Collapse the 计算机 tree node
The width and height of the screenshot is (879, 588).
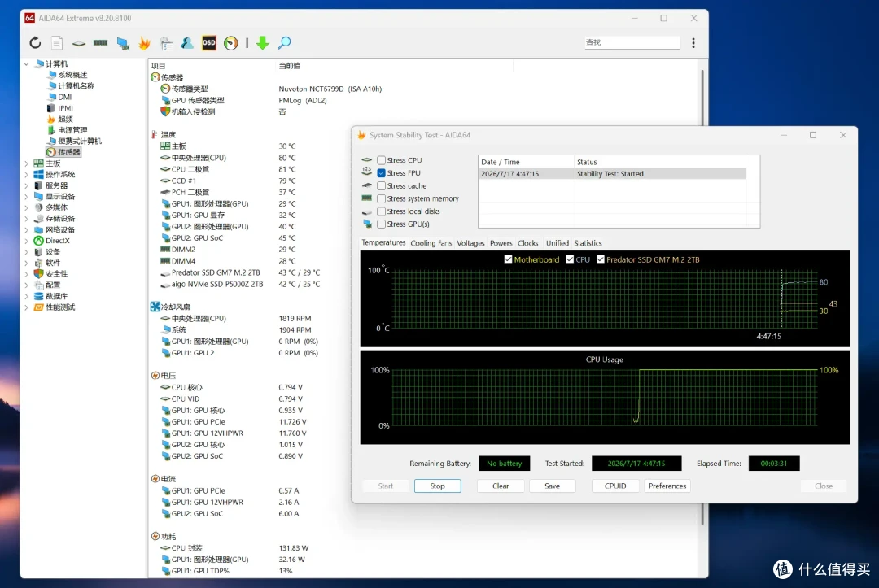coord(26,63)
